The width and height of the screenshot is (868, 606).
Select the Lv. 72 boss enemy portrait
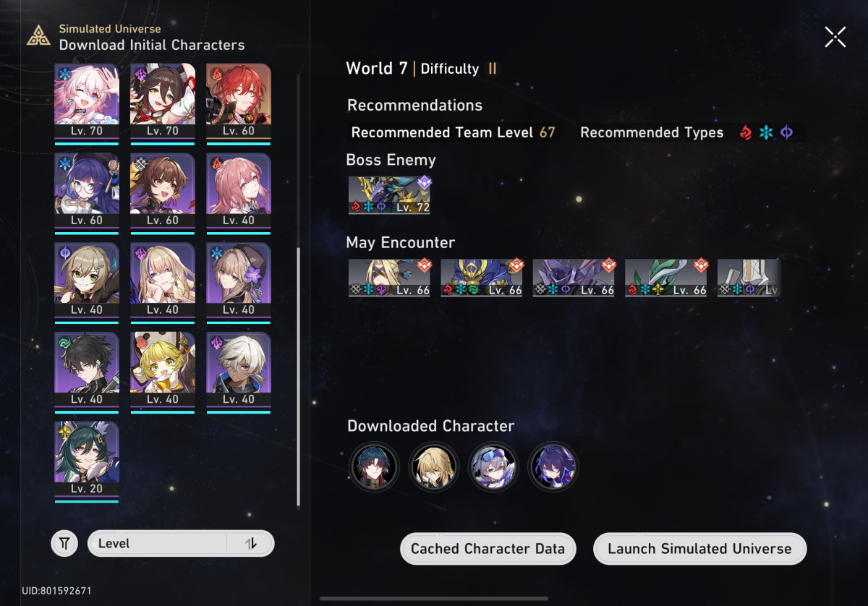pyautogui.click(x=389, y=195)
